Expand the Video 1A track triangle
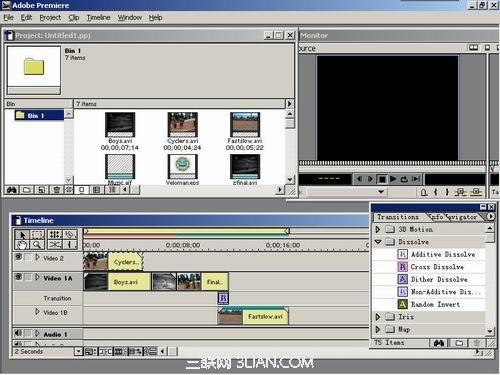 point(37,277)
